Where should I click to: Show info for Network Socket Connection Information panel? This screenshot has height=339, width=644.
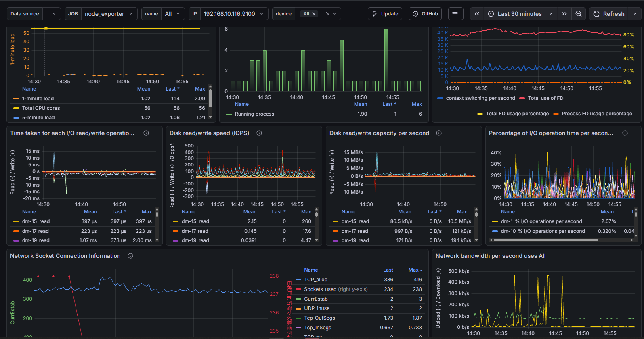130,256
